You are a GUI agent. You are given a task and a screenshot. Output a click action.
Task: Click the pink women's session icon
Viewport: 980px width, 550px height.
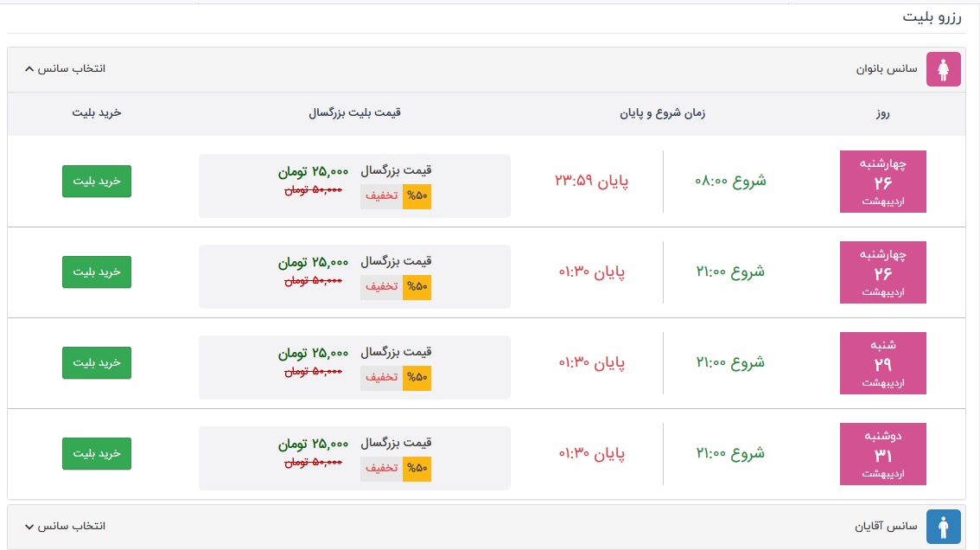pyautogui.click(x=943, y=69)
